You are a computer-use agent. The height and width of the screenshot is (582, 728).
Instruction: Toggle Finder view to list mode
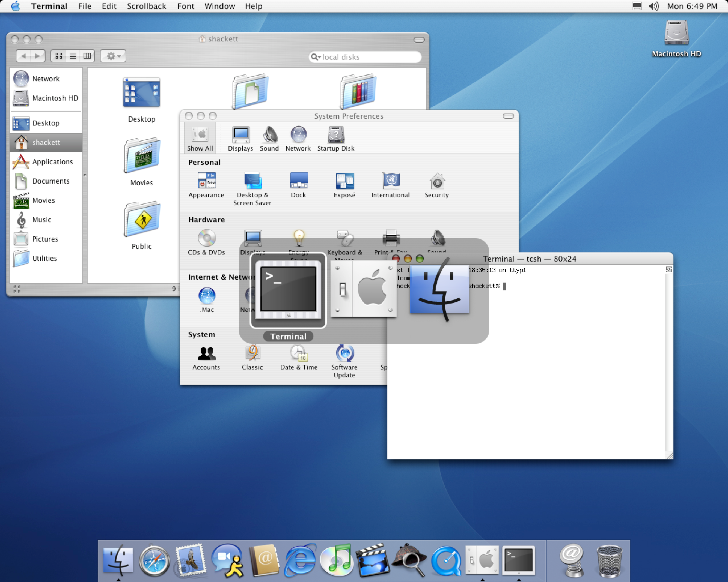coord(73,56)
